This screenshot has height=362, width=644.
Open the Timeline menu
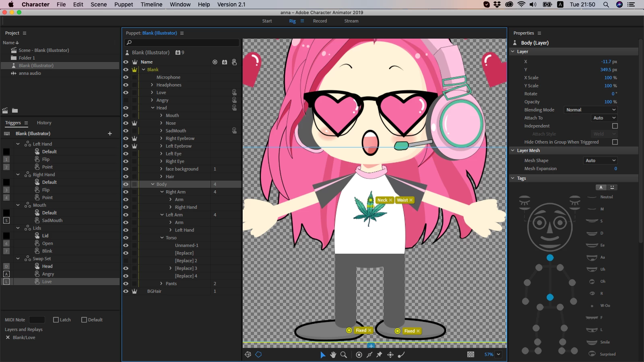[151, 4]
